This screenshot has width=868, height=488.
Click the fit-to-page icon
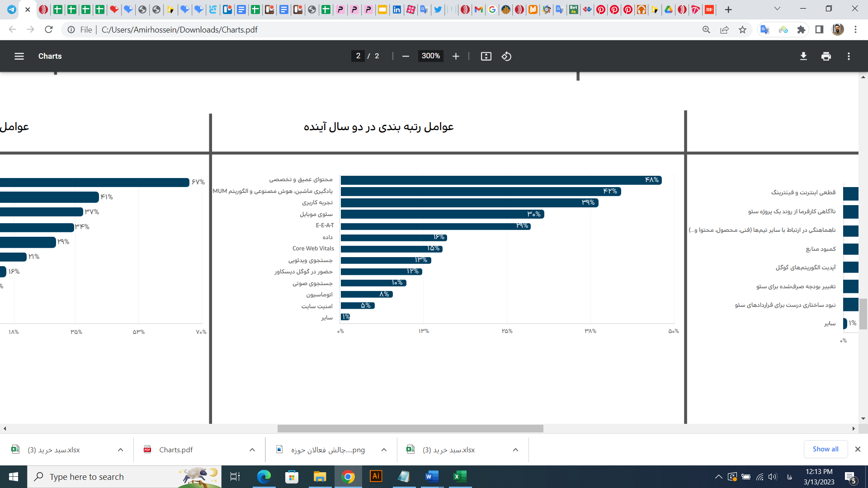point(486,56)
